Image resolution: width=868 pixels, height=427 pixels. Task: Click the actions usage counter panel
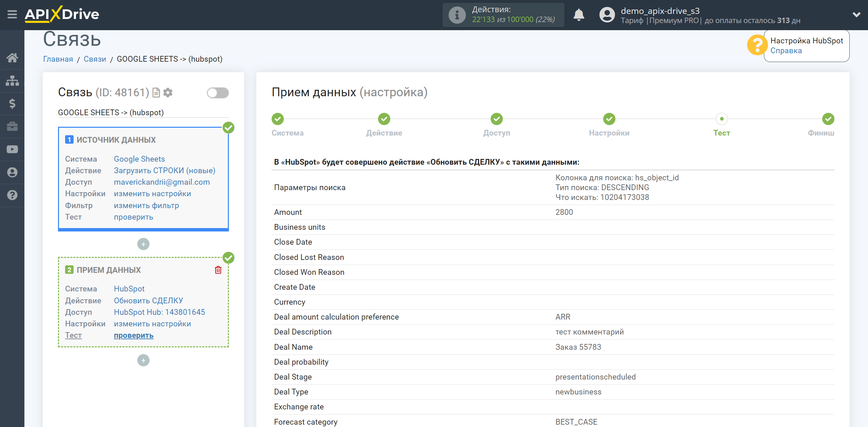(504, 15)
